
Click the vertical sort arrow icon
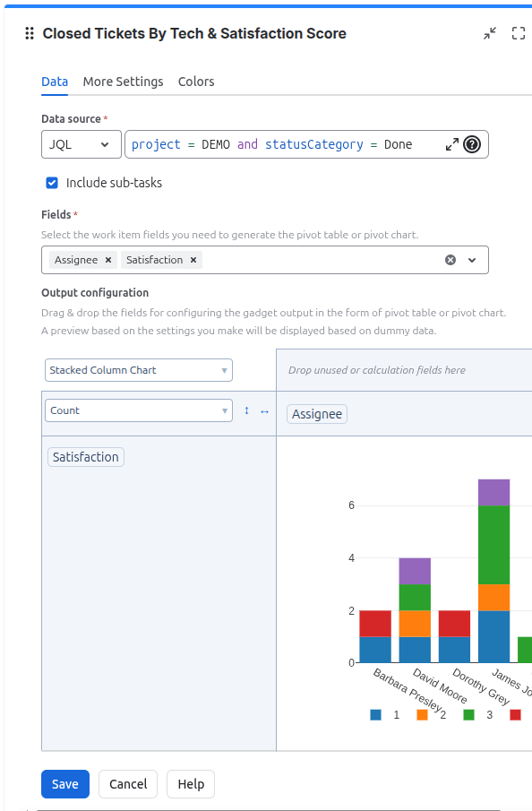(246, 410)
